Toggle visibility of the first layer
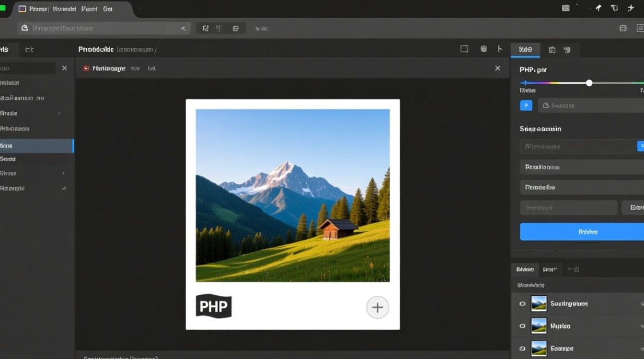Image resolution: width=644 pixels, height=359 pixels. 522,304
